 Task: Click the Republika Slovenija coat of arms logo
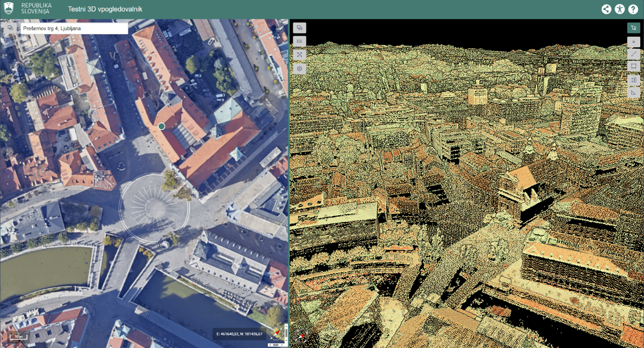(x=9, y=8)
